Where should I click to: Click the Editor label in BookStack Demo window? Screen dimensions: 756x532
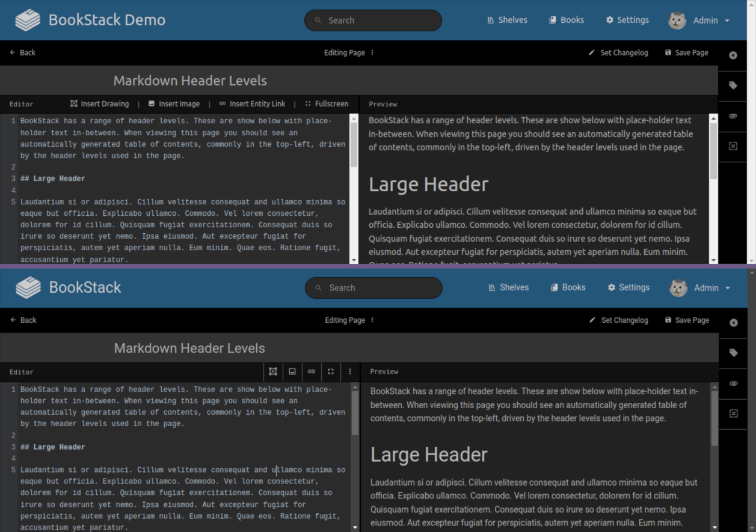pyautogui.click(x=22, y=104)
